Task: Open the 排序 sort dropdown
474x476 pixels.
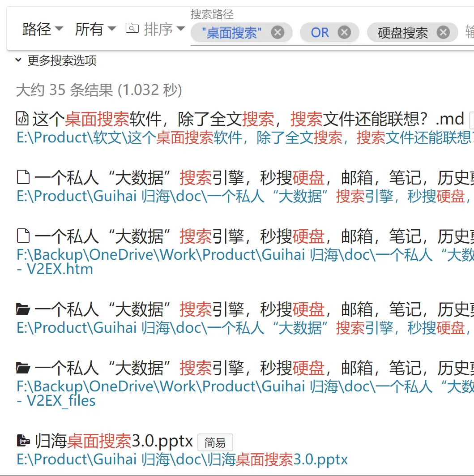Action: tap(164, 30)
